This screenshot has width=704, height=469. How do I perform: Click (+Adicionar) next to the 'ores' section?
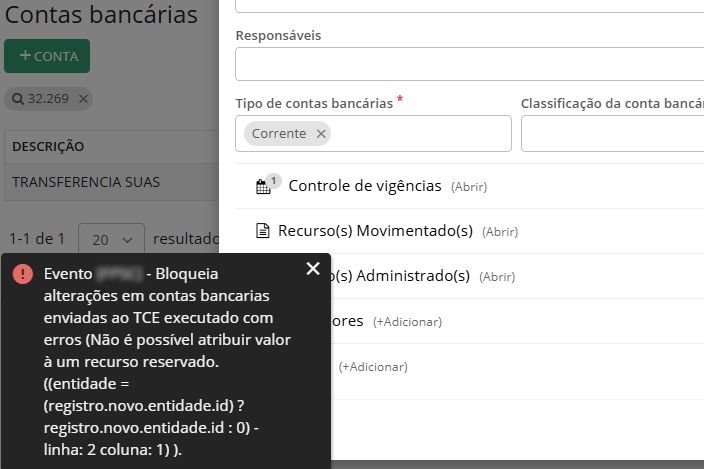pos(407,322)
